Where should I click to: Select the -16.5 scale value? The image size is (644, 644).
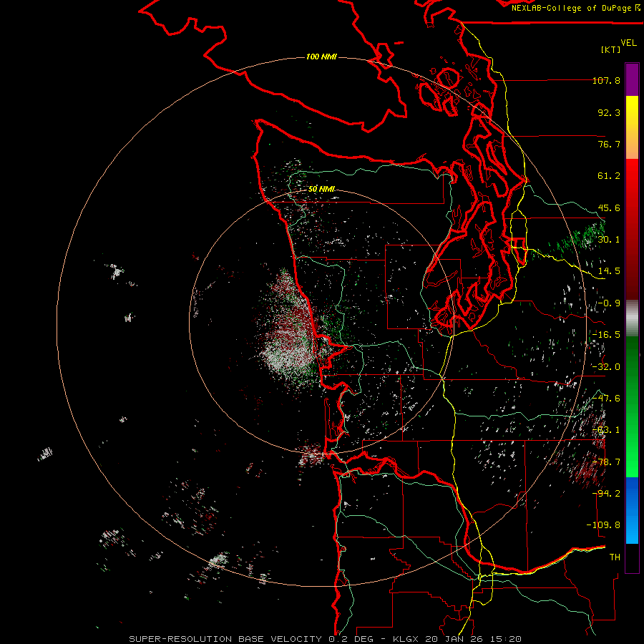tap(606, 335)
